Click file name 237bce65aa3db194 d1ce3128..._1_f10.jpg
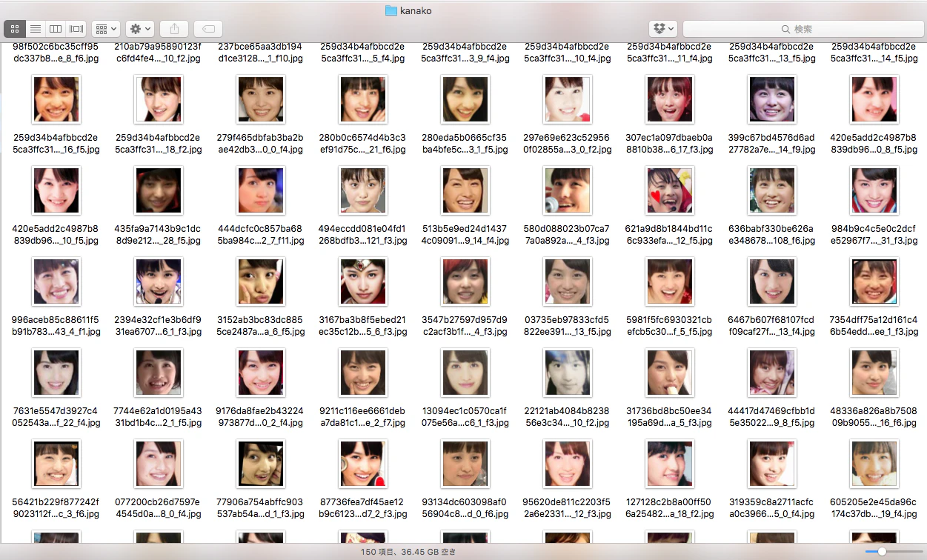927x560 pixels. (x=261, y=53)
